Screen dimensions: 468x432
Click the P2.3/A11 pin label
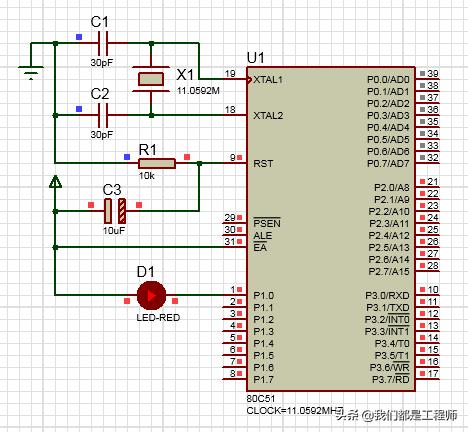389,224
